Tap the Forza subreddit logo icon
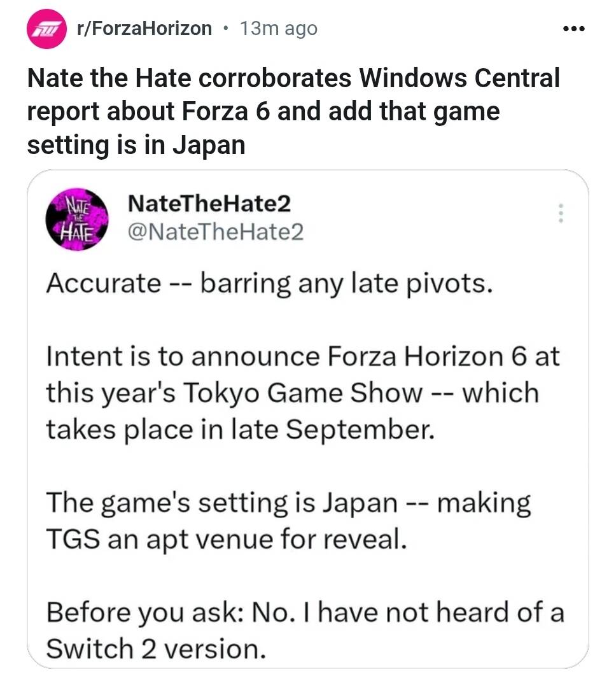The image size is (616, 674). [x=46, y=29]
